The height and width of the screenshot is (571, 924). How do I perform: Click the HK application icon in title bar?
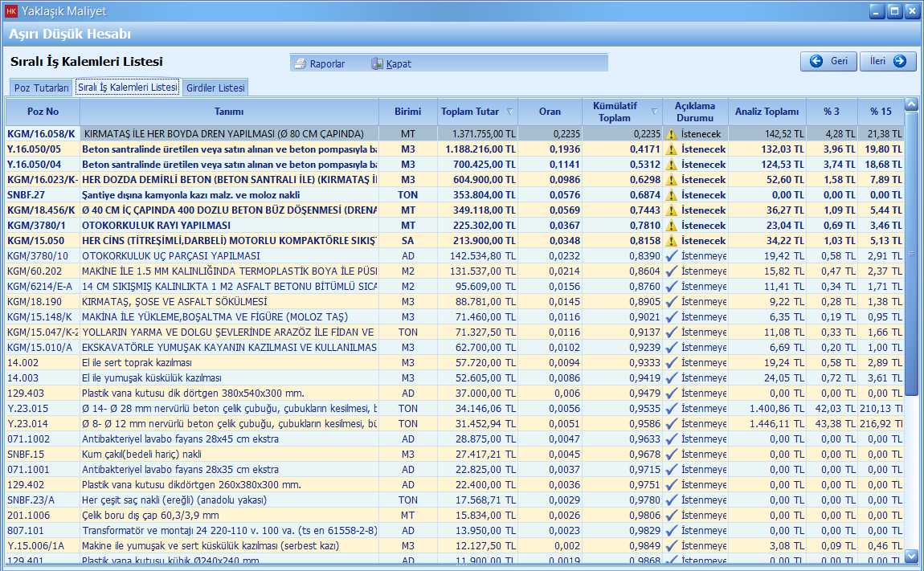(x=11, y=11)
